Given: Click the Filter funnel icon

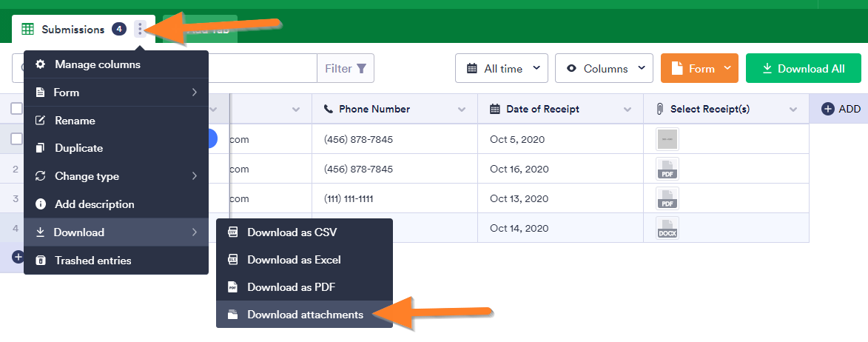Looking at the screenshot, I should (361, 69).
